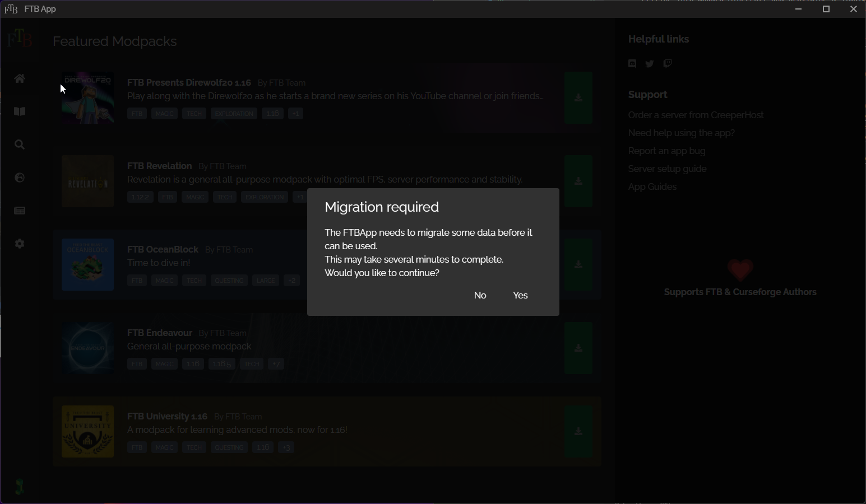Open the Settings gear icon in sidebar
The height and width of the screenshot is (504, 866).
[x=20, y=244]
